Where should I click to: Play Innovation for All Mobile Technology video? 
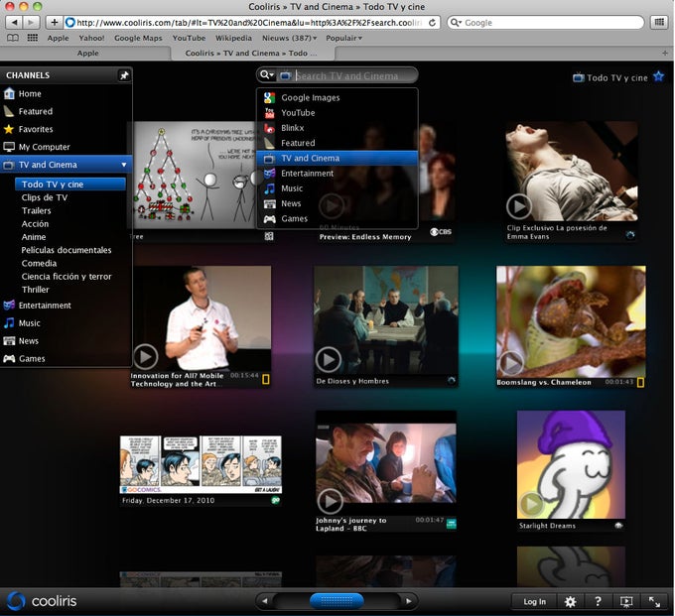pos(146,357)
